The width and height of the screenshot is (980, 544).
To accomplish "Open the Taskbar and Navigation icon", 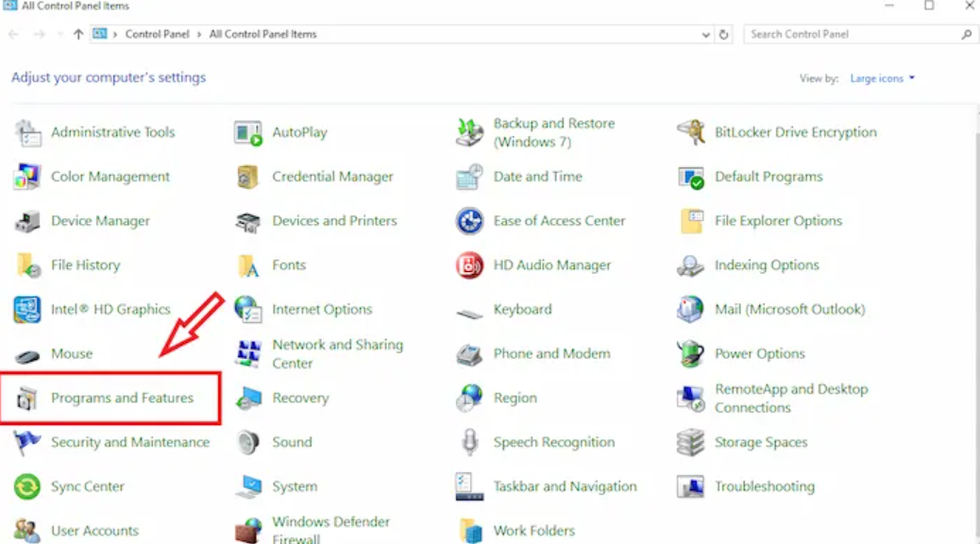I will (469, 487).
